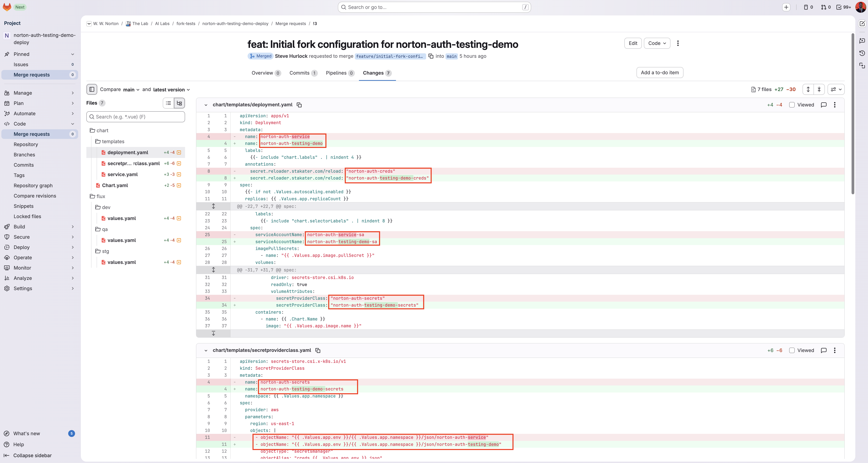Copy deployment.yaml file path
Viewport: 868px width, 463px height.
tap(299, 105)
